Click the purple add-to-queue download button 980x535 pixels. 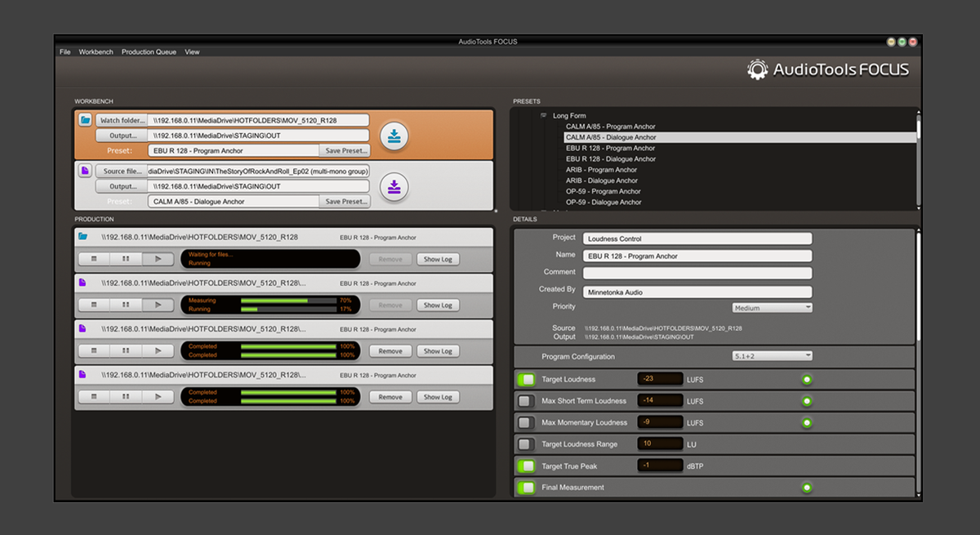coord(394,186)
